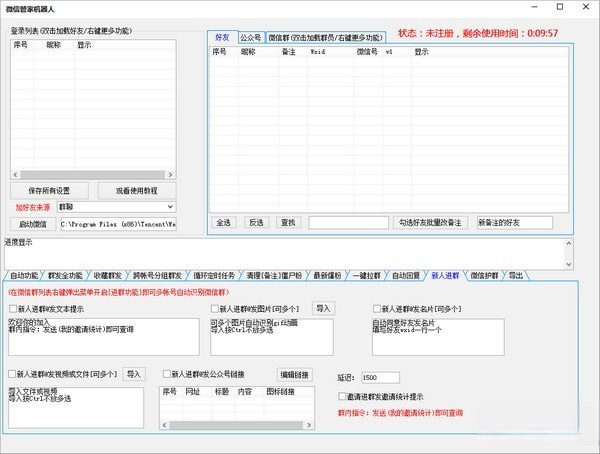Click the 延迟 input field showing 1500

(380, 377)
